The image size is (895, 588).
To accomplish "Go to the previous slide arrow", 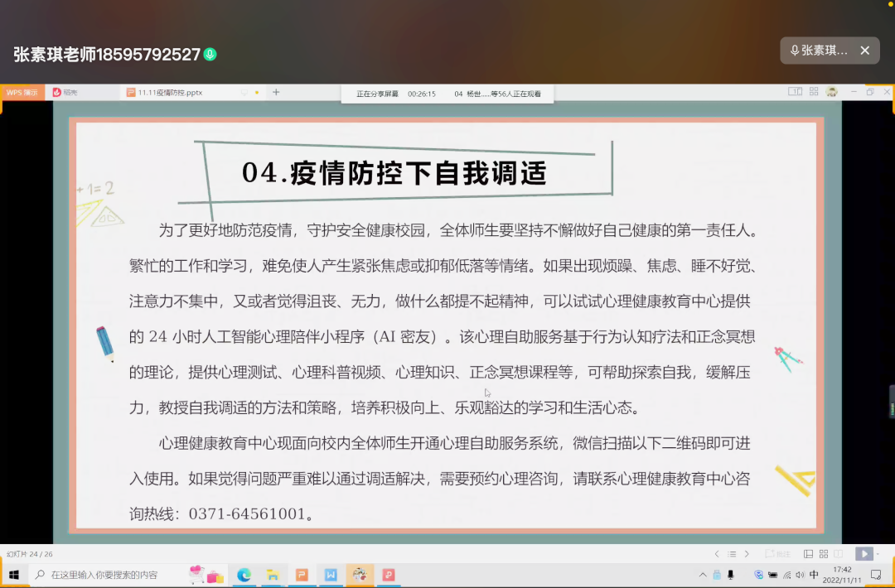I will coord(717,554).
